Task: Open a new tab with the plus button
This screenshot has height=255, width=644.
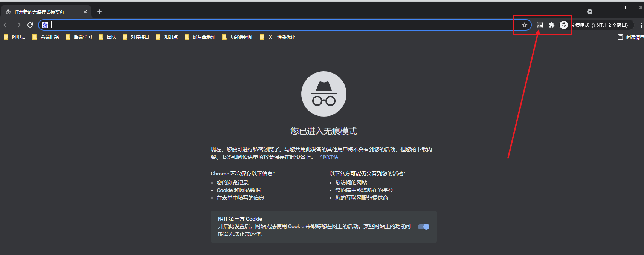Action: (99, 12)
